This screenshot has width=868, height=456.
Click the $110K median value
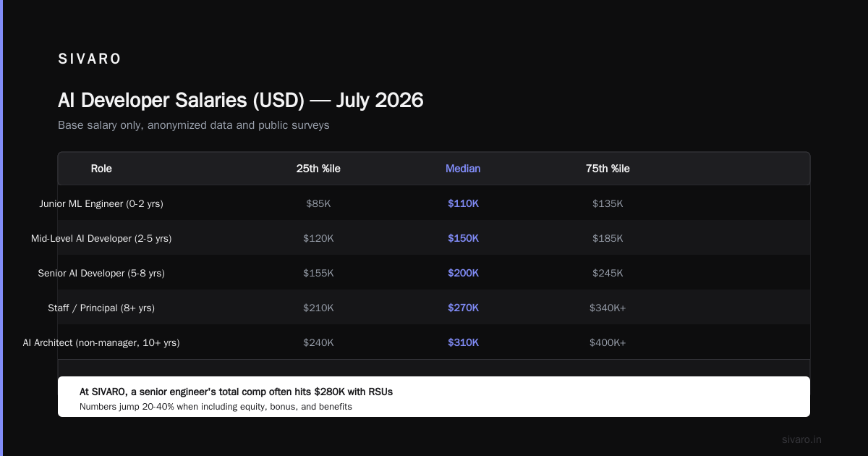point(463,203)
